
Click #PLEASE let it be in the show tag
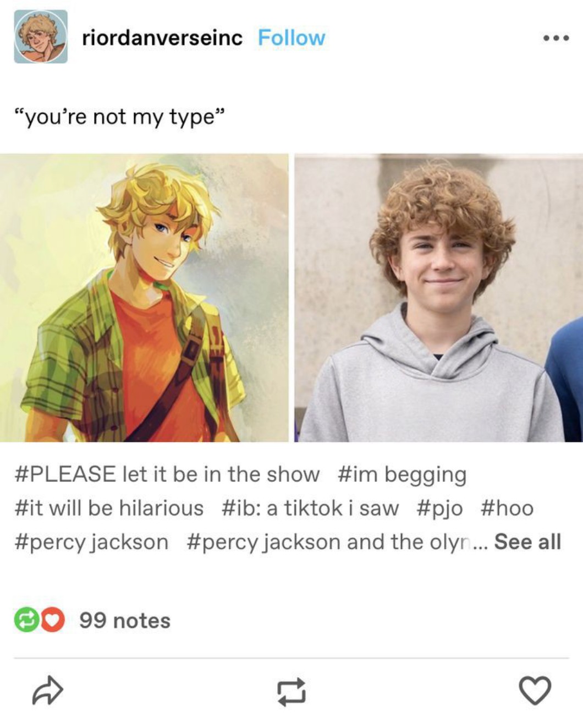pos(167,474)
